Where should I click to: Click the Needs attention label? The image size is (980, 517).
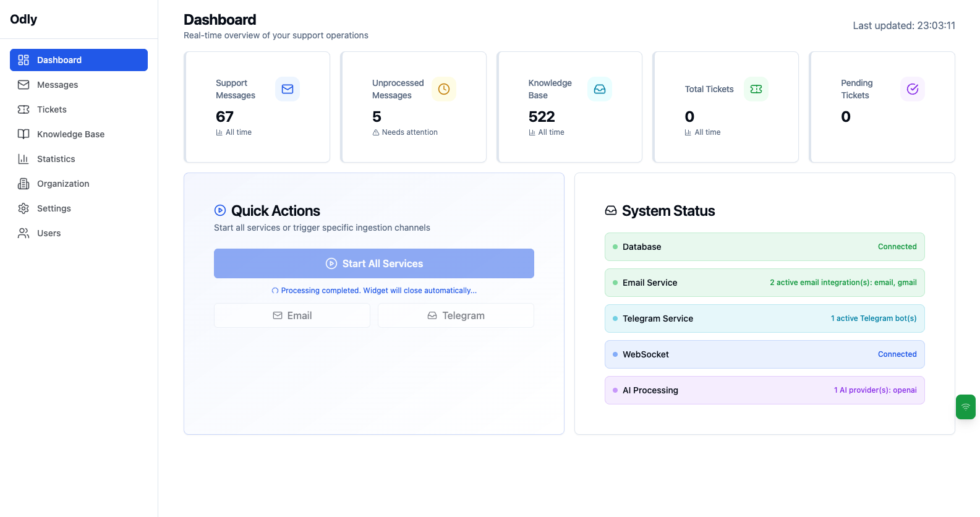(409, 132)
